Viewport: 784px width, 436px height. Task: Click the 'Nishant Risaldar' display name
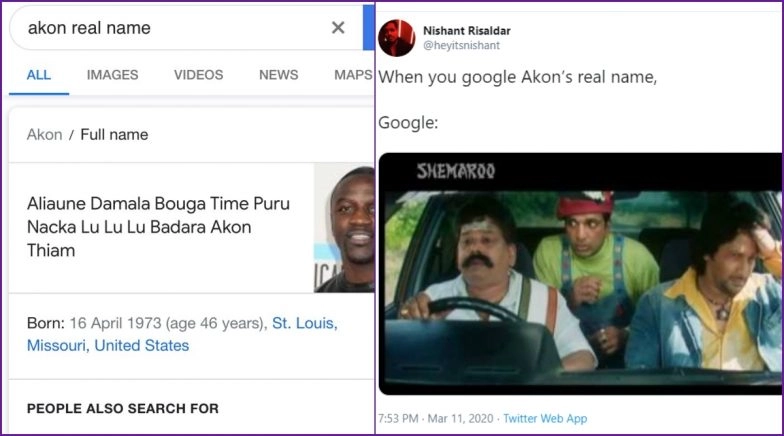coord(466,30)
